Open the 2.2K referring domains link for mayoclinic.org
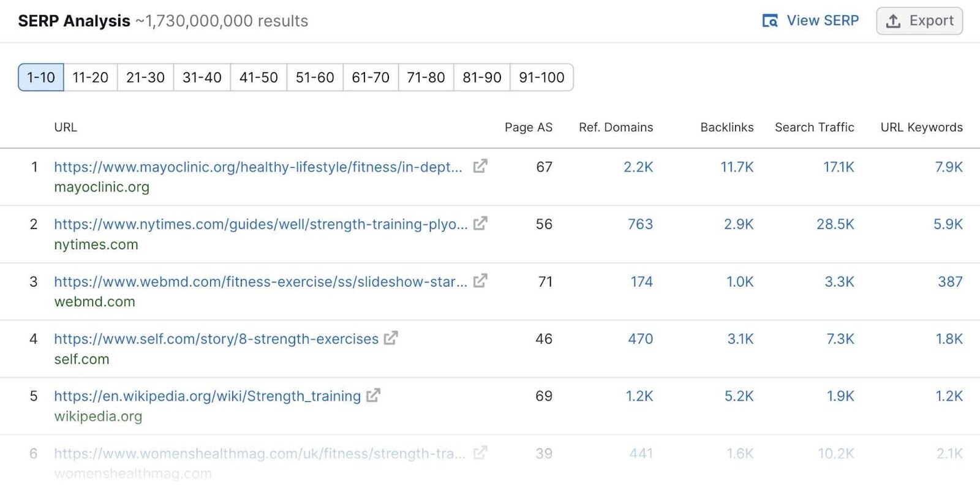This screenshot has width=980, height=490. point(637,166)
